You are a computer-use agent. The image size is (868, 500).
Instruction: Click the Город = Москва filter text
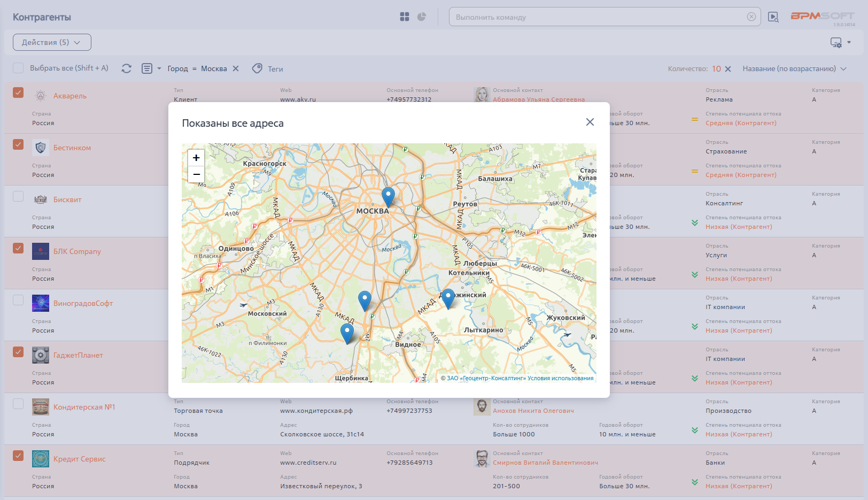pos(197,68)
